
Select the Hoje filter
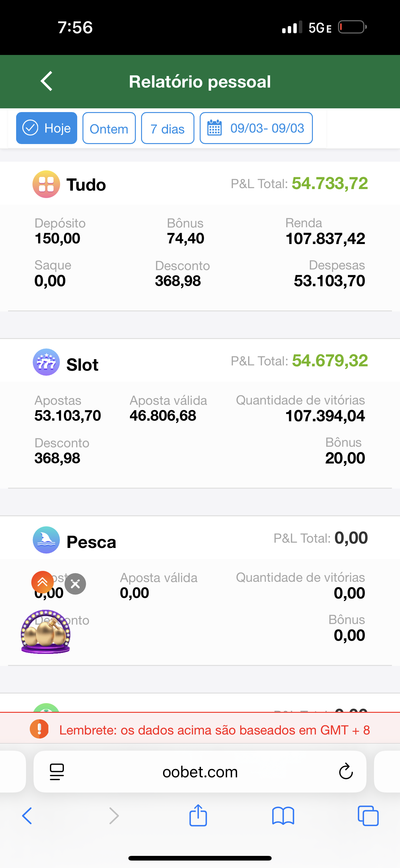point(47,128)
